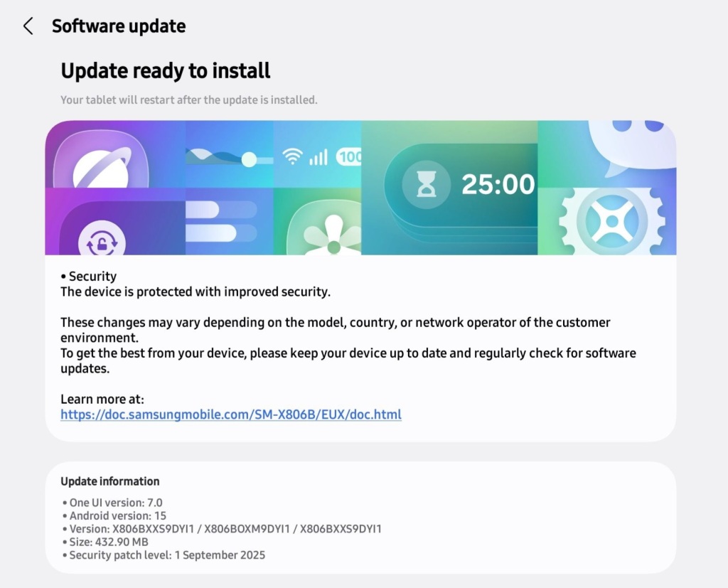This screenshot has width=728, height=588.
Task: Click 'To get the best from your device' text
Action: point(348,360)
